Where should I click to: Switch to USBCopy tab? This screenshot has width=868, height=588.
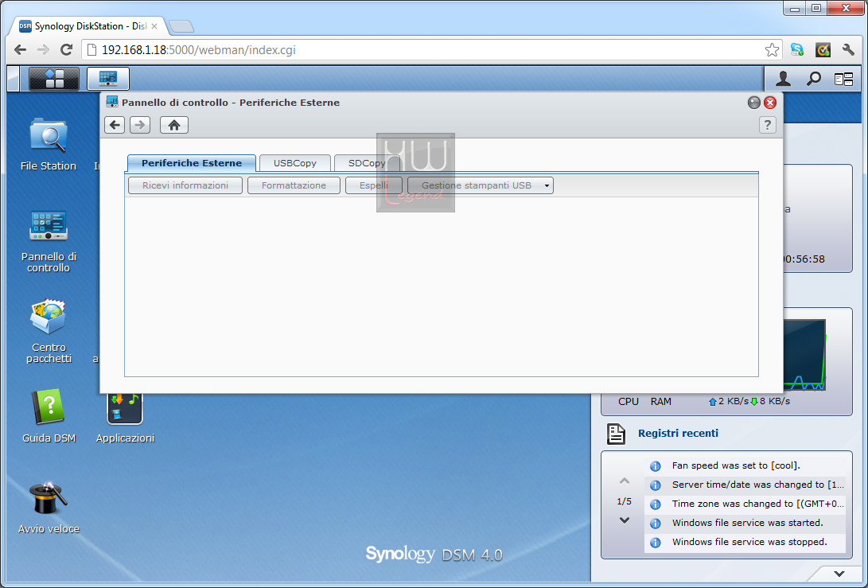[x=295, y=163]
